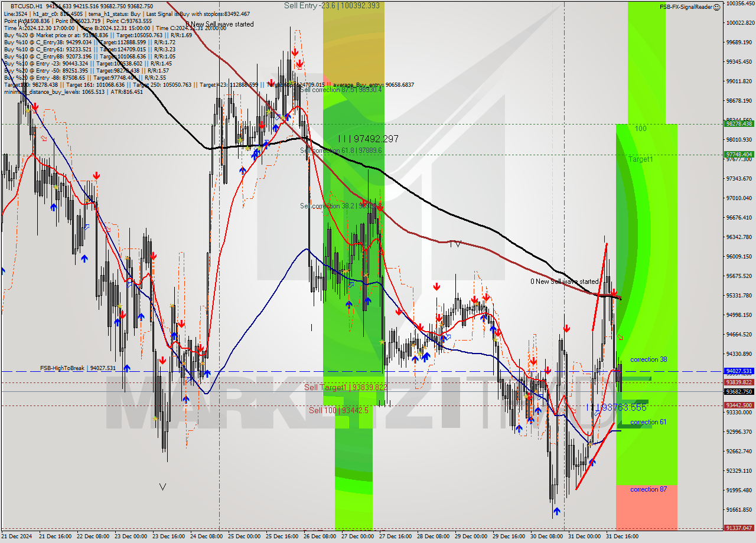
Task: Click the red 93839.822 price tag
Action: [739, 382]
